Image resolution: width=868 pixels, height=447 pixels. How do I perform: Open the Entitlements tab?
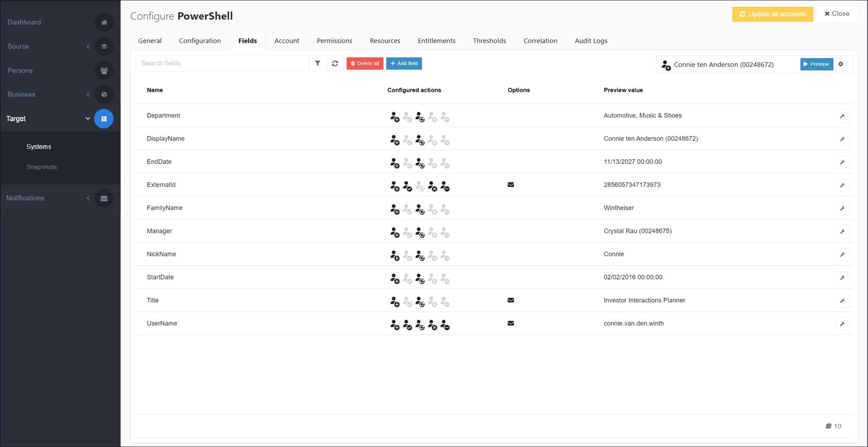(437, 41)
